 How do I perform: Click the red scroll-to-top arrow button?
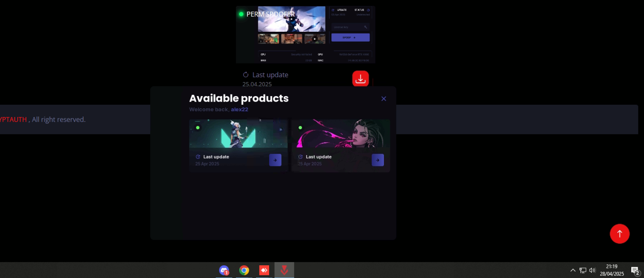(x=619, y=234)
